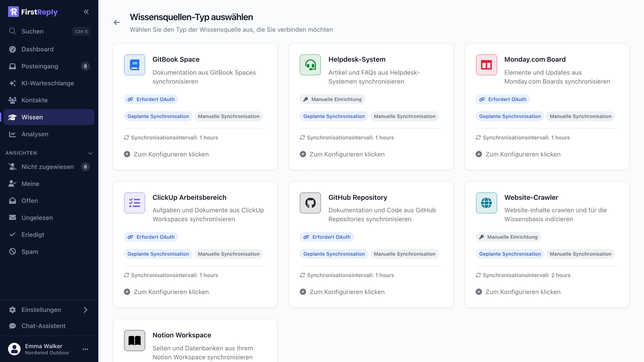Open Analysen in the sidebar
Image resolution: width=644 pixels, height=362 pixels.
coord(49,134)
